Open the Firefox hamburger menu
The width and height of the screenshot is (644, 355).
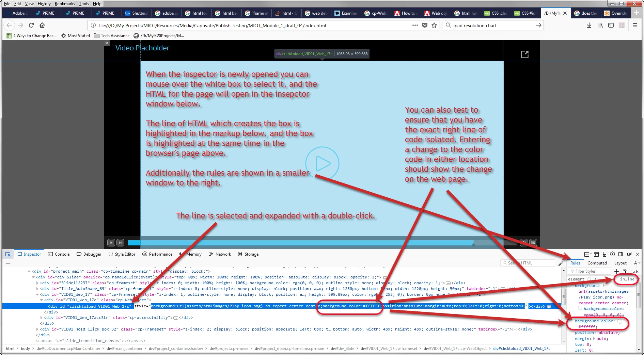tap(635, 25)
